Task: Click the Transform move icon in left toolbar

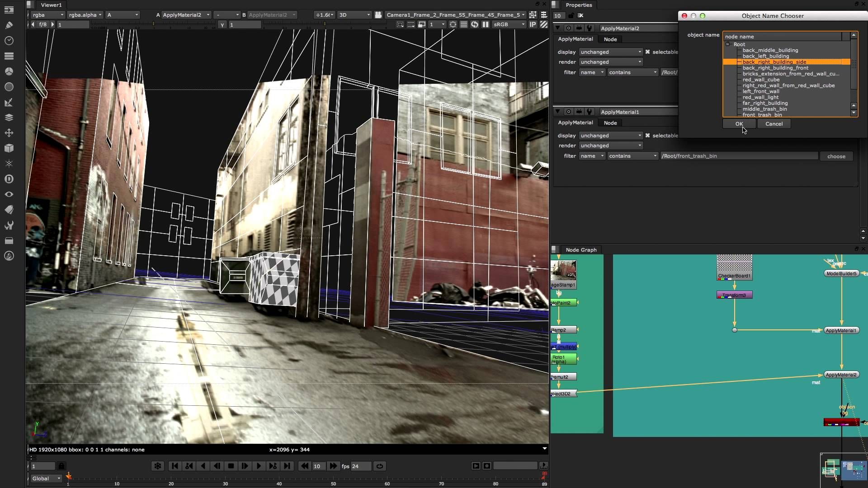Action: click(9, 133)
